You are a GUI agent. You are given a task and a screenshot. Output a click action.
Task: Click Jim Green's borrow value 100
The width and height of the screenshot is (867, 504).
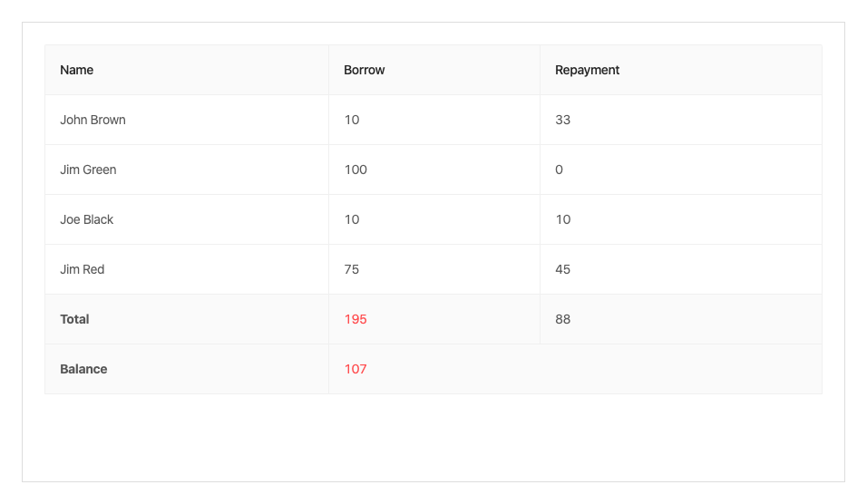(356, 170)
